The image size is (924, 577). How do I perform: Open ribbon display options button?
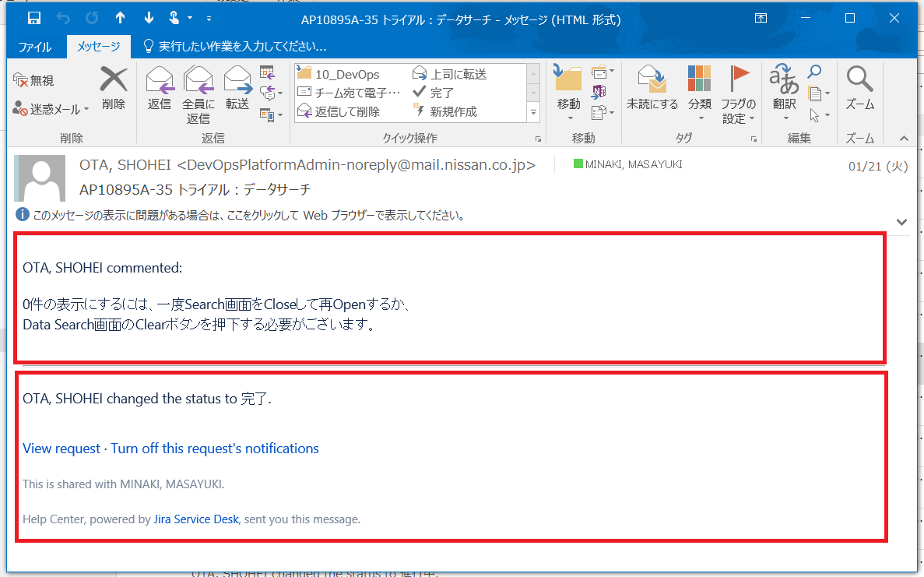pos(761,18)
